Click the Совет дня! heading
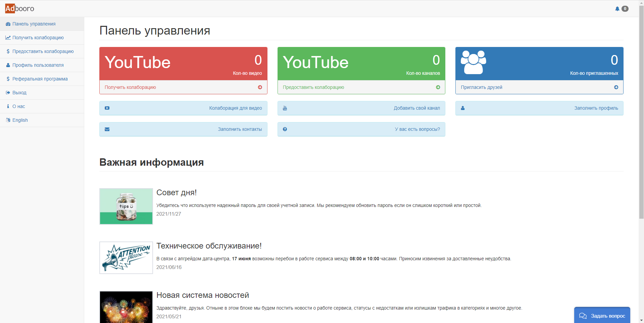The height and width of the screenshot is (323, 644). [x=177, y=193]
